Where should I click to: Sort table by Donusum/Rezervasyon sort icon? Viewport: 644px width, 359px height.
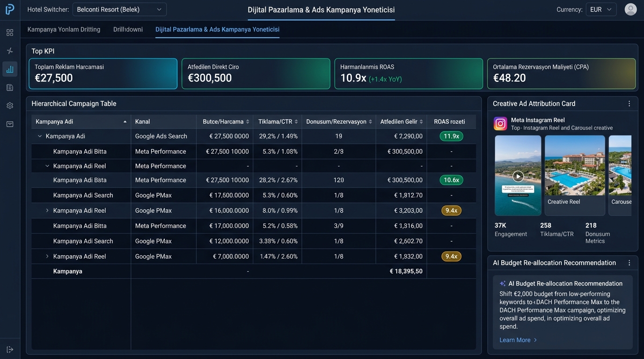coord(370,122)
